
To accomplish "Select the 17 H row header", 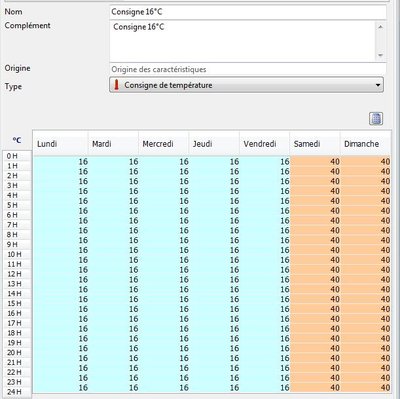I will coord(17,323).
